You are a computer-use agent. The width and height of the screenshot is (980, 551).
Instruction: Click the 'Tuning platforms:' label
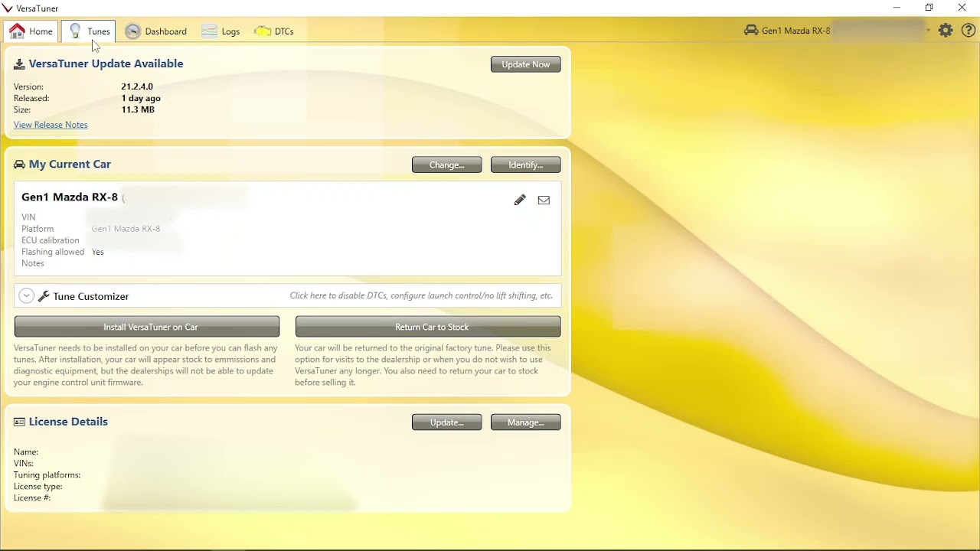(x=47, y=475)
